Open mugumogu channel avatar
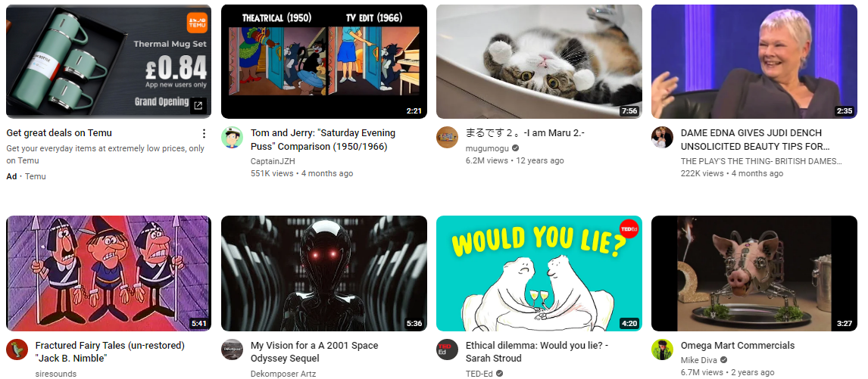This screenshot has width=868, height=379. (448, 137)
